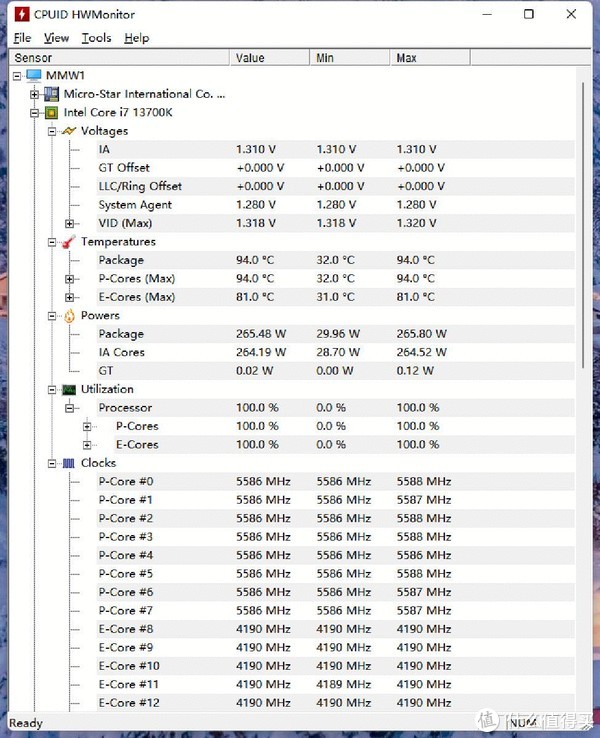Select the LLC/Ring Offset row
This screenshot has width=600, height=738.
(x=336, y=186)
